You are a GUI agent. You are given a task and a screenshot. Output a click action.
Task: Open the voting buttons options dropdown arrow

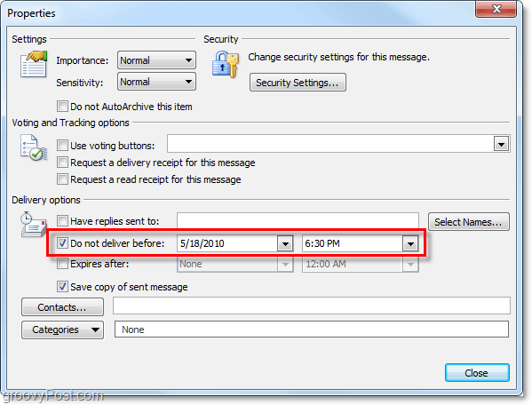pos(501,144)
